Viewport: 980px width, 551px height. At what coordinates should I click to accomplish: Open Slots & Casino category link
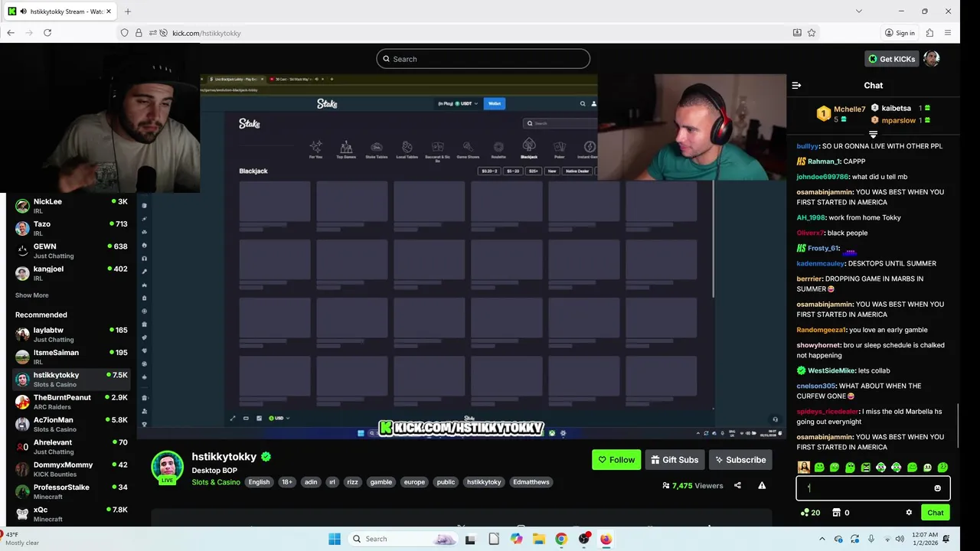pos(216,482)
